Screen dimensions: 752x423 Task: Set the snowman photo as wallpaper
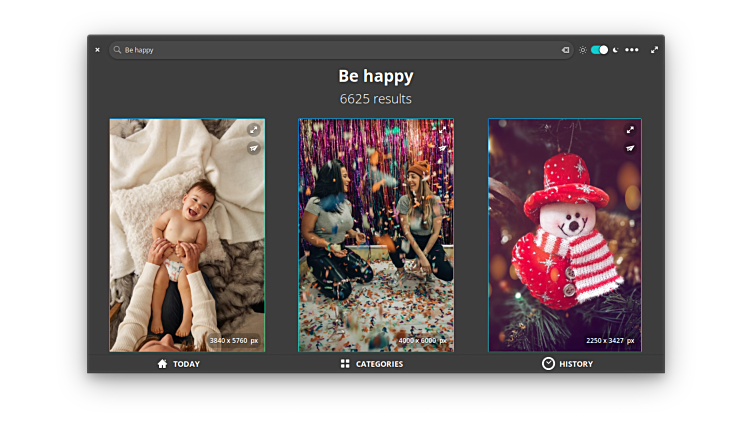coord(630,148)
